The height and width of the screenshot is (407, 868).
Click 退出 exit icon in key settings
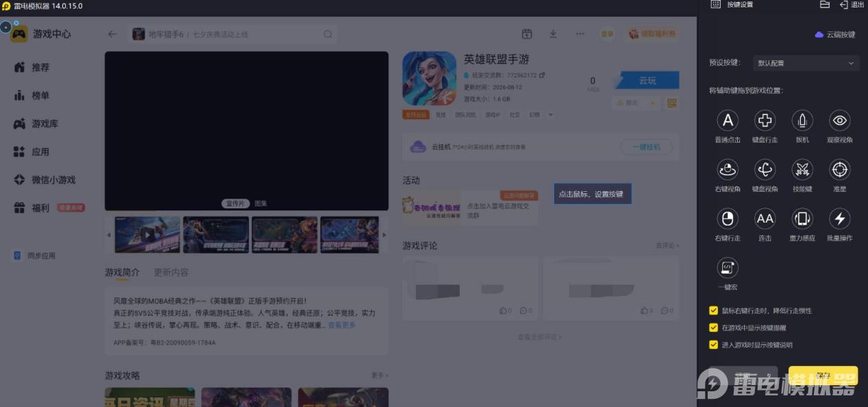[x=843, y=4]
